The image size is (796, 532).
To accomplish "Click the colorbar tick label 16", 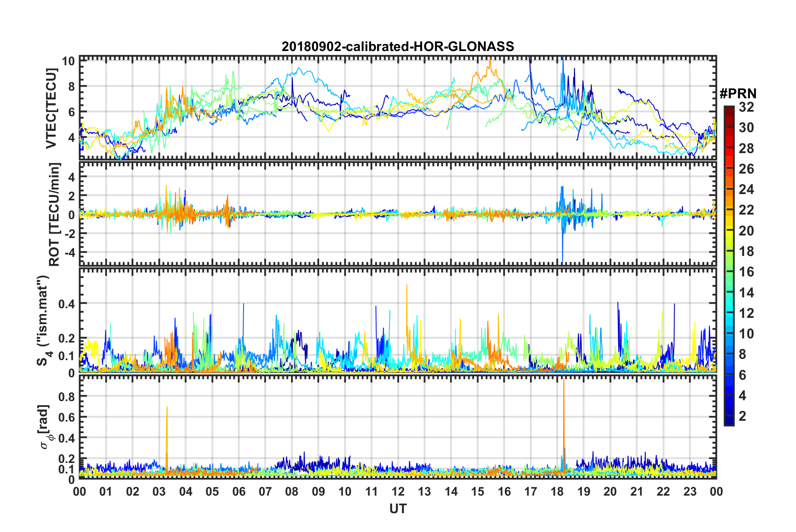I will point(746,272).
